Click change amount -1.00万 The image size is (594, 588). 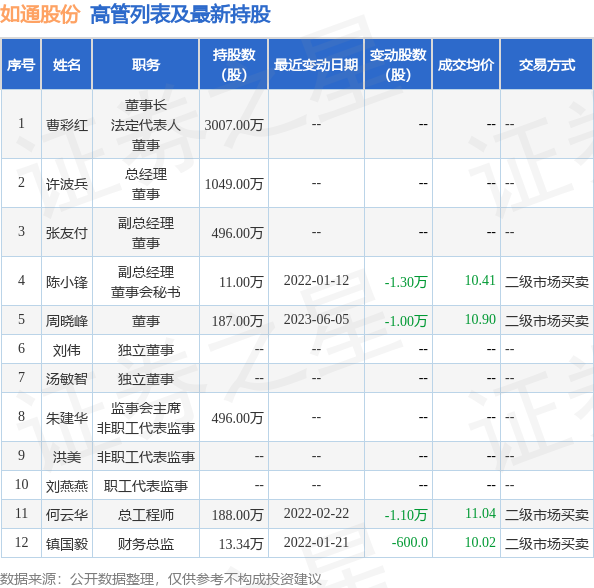(406, 321)
